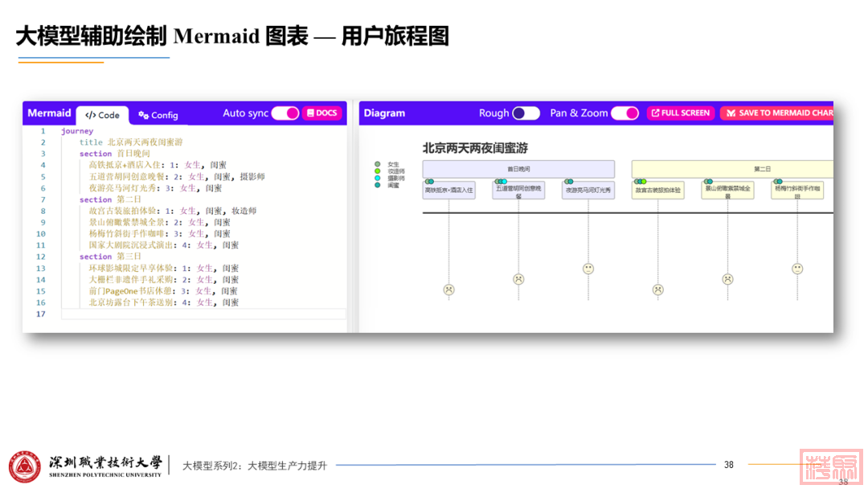
Task: Click the neutral face under 夜游亮马河灯光秀
Action: coord(588,269)
